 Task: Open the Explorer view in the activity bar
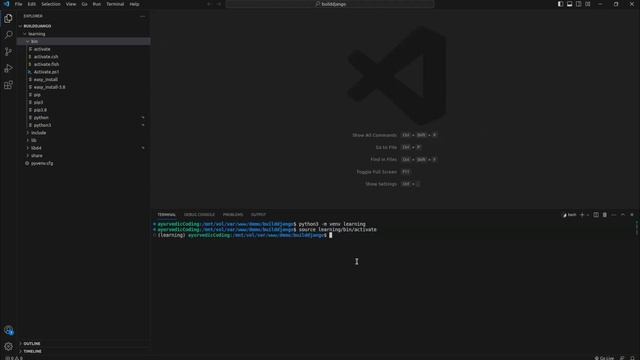click(8, 18)
